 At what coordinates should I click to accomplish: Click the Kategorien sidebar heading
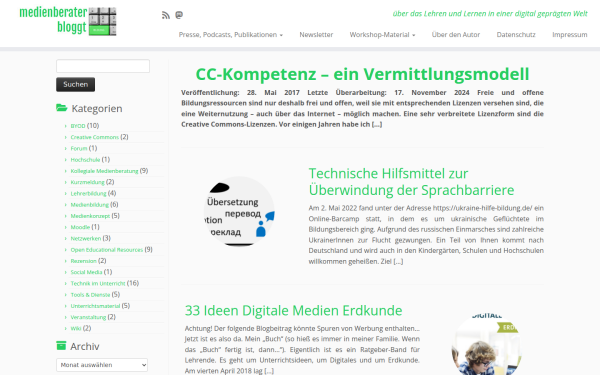coord(97,108)
